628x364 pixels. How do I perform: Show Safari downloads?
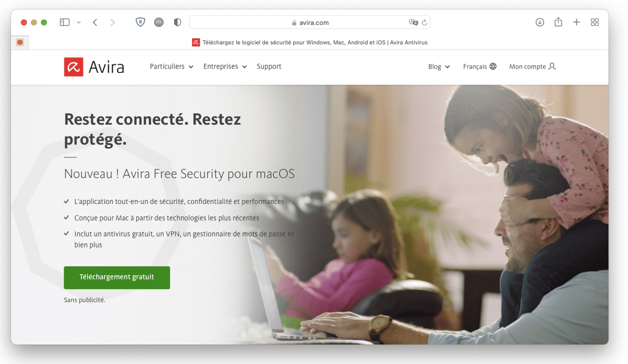tap(540, 22)
